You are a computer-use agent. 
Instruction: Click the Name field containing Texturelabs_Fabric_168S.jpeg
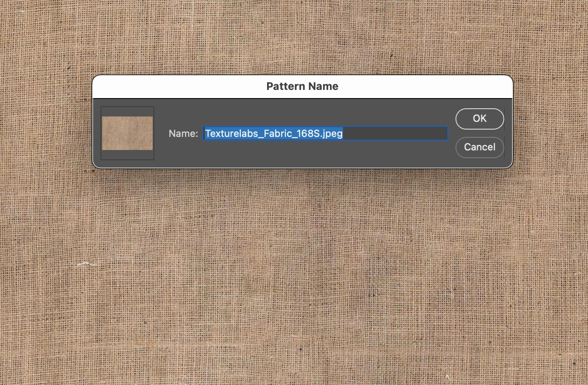[x=325, y=133]
